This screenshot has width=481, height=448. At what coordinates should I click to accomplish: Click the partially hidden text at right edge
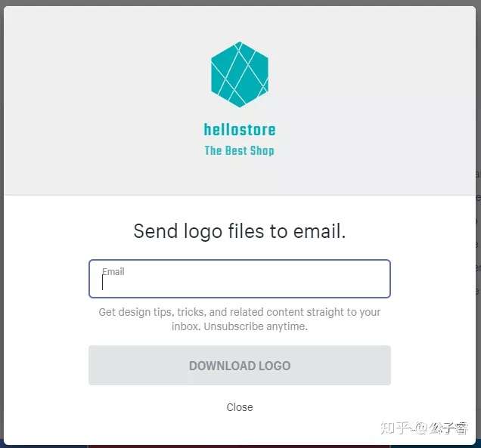(478, 233)
